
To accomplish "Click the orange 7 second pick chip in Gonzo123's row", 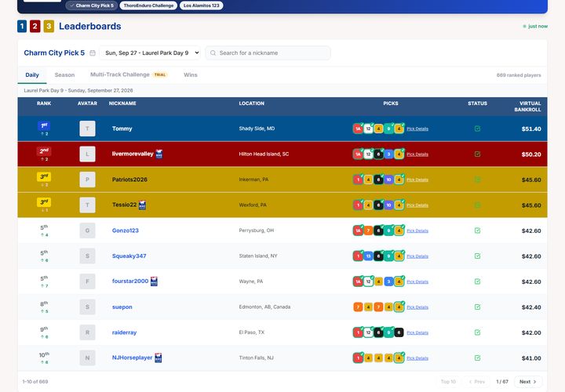I will [368, 230].
